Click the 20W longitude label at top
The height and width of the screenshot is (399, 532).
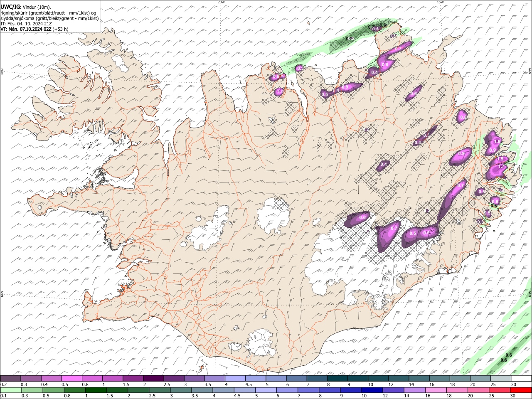221,2
